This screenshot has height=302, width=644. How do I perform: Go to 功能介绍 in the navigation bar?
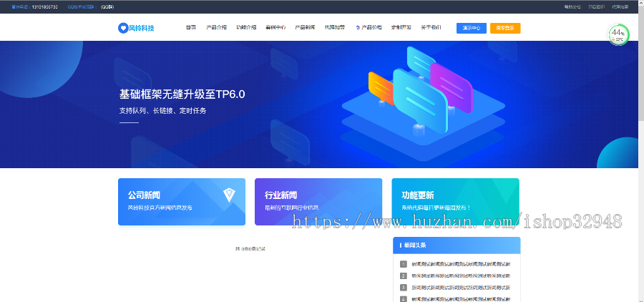[246, 27]
